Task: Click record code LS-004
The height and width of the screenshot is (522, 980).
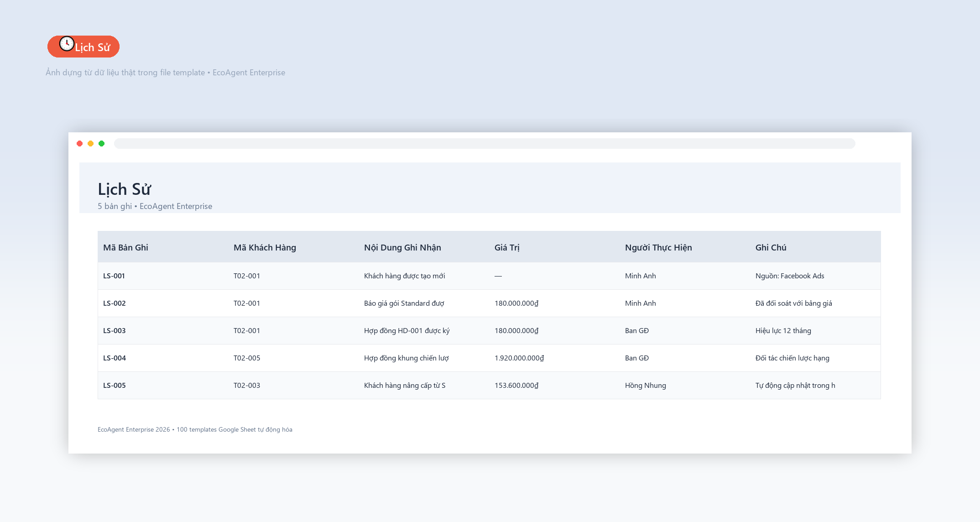Action: (115, 358)
